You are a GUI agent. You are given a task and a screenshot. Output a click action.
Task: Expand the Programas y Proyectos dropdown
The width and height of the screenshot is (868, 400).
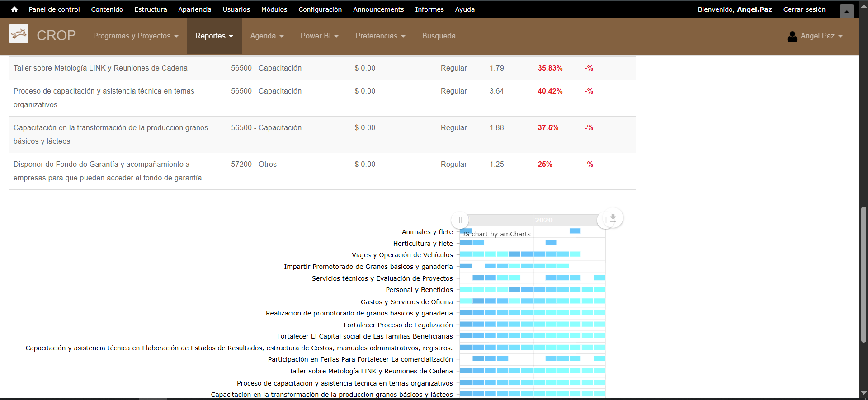click(x=136, y=36)
